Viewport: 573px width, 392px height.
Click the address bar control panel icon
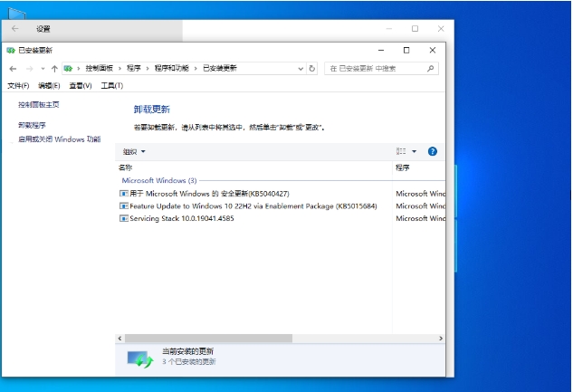[x=69, y=68]
